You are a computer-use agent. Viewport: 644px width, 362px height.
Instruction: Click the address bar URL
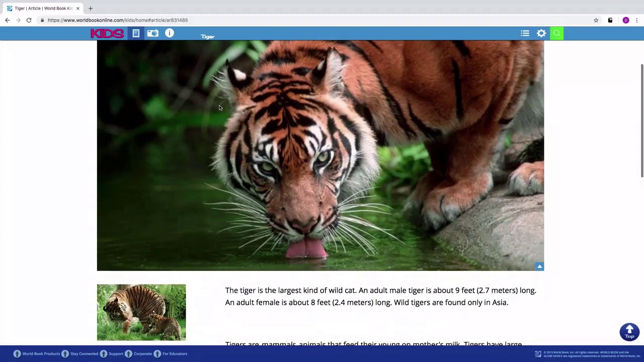pos(118,20)
